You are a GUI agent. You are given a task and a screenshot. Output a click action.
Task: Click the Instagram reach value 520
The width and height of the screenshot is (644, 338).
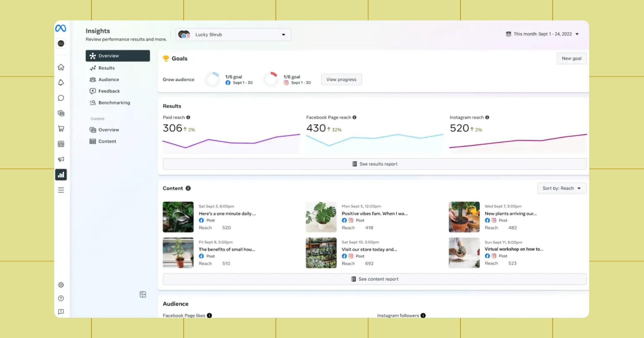click(x=459, y=128)
